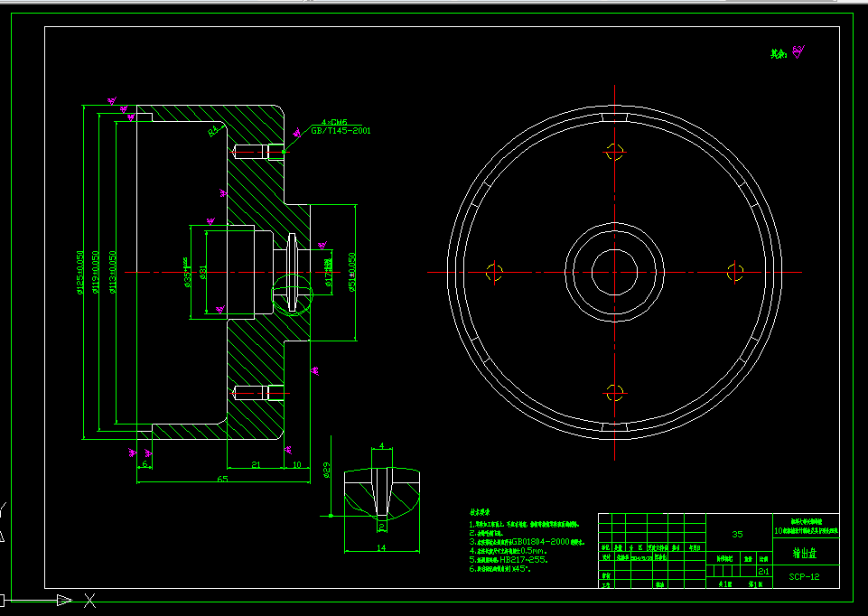Image resolution: width=868 pixels, height=616 pixels.
Task: Select the GB01804-2000 technical requirement line
Action: coord(527,542)
